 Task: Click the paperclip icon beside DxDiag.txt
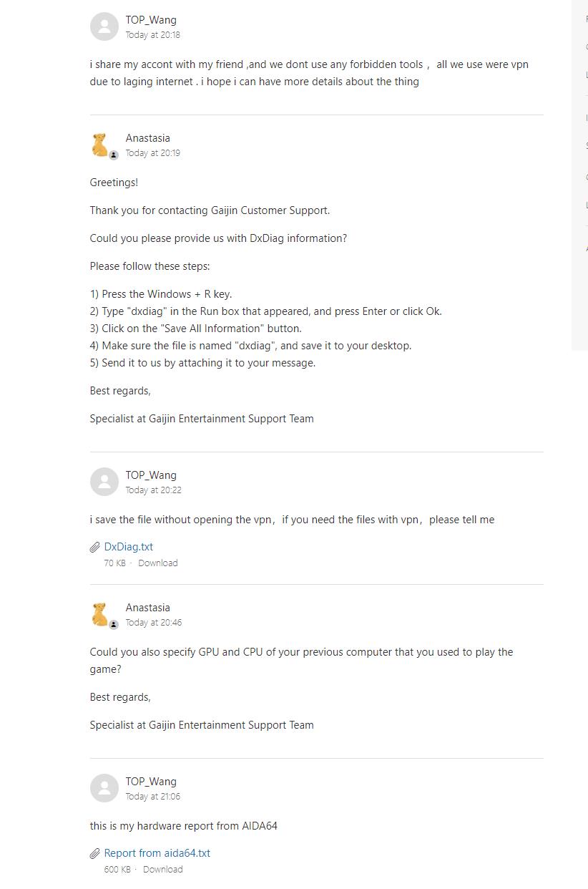click(95, 548)
